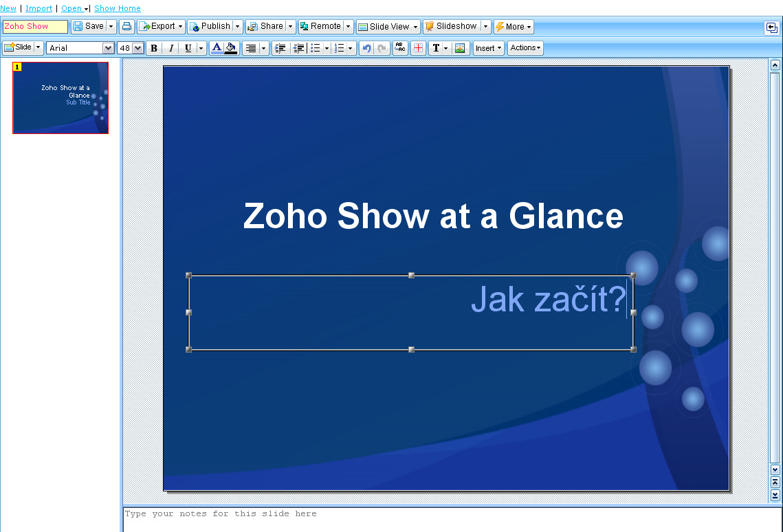Expand the numbered list style dropdown
The width and height of the screenshot is (783, 532).
pyautogui.click(x=351, y=48)
